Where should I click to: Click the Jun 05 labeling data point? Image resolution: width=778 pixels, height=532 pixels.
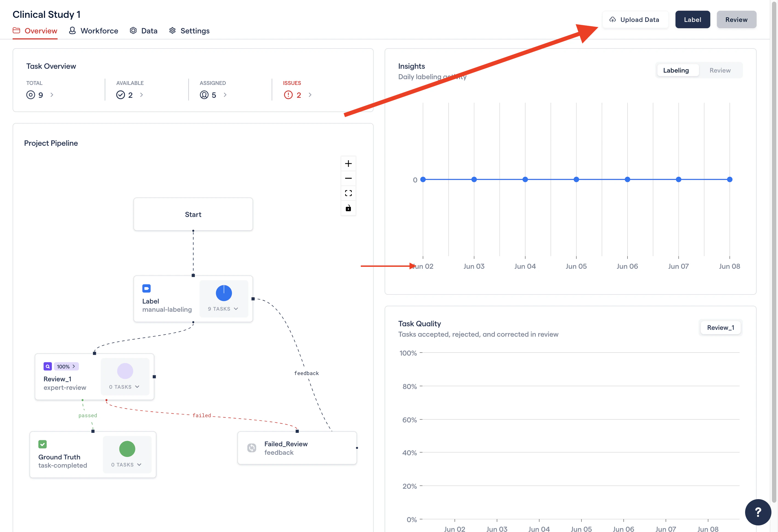point(576,180)
